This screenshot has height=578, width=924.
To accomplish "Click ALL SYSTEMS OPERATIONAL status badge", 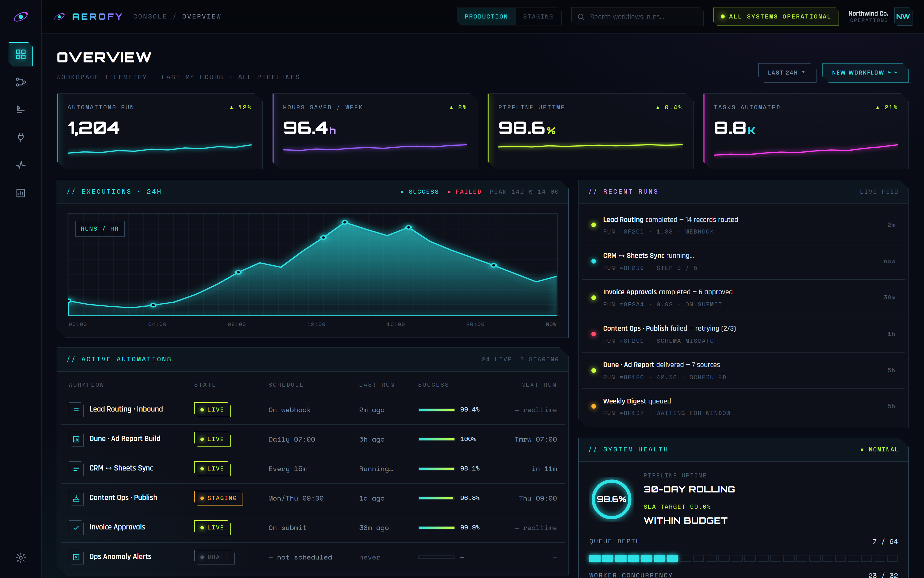I will click(776, 16).
